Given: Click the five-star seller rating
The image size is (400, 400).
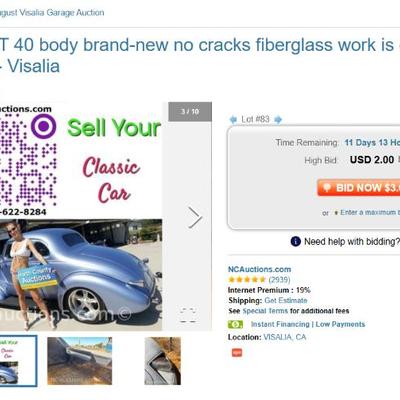Looking at the screenshot, I should pyautogui.click(x=247, y=280).
